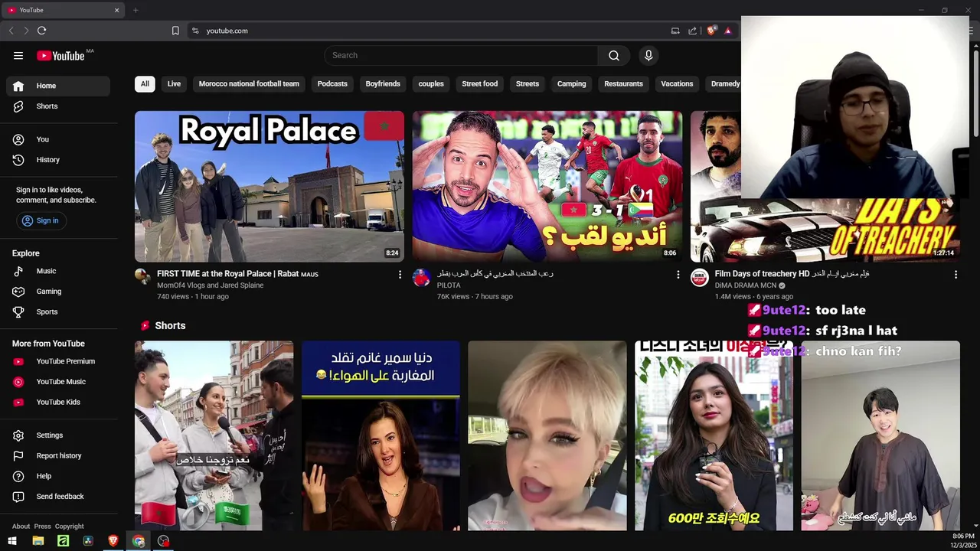Open You in the sidebar
Viewport: 980px width, 551px height.
[x=58, y=139]
